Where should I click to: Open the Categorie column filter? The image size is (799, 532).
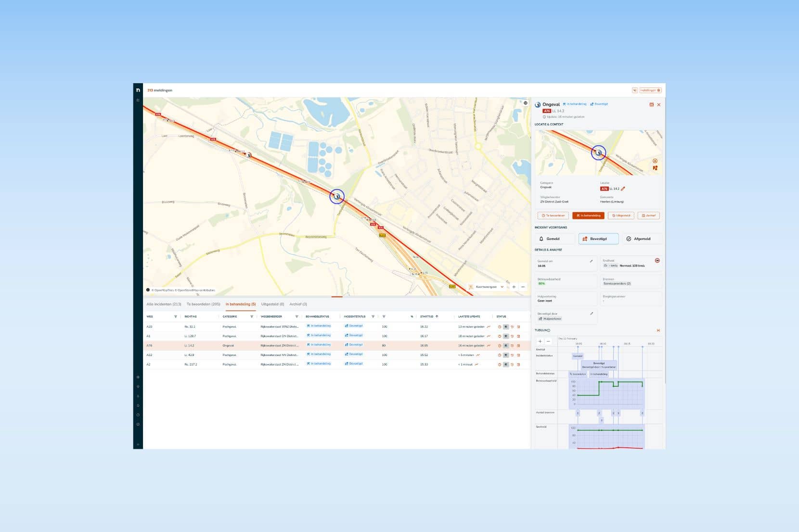coord(251,317)
